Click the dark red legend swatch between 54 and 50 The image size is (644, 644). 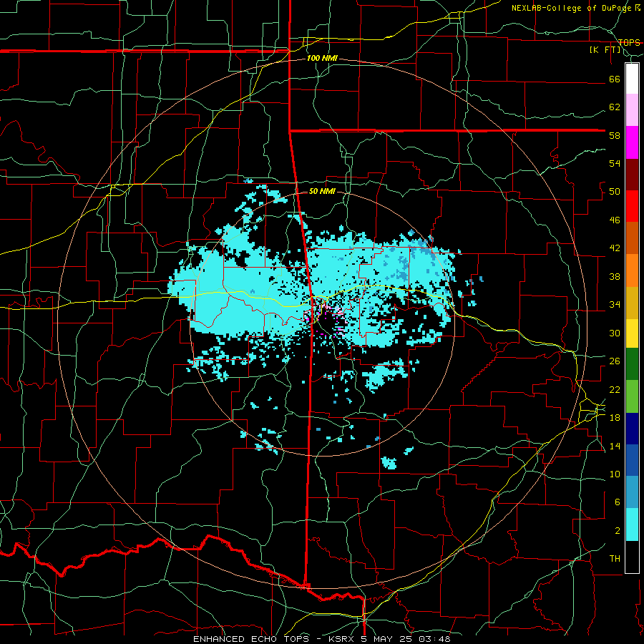click(x=632, y=174)
